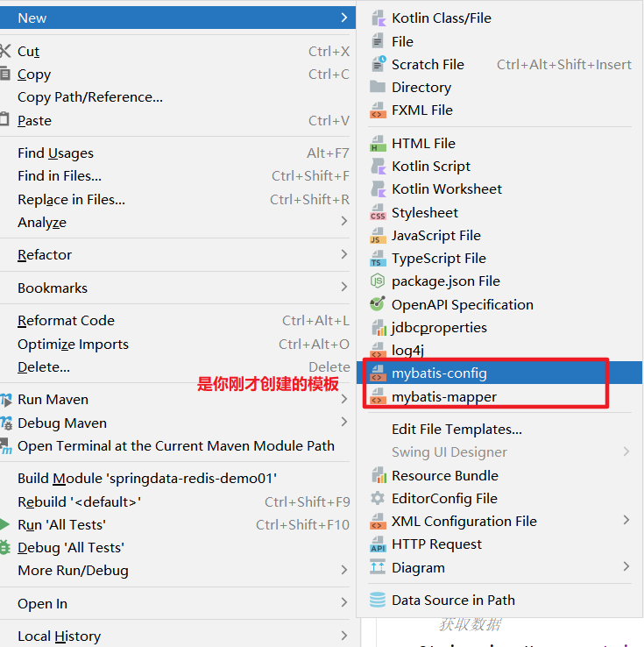Click the Directory folder icon

pyautogui.click(x=378, y=87)
